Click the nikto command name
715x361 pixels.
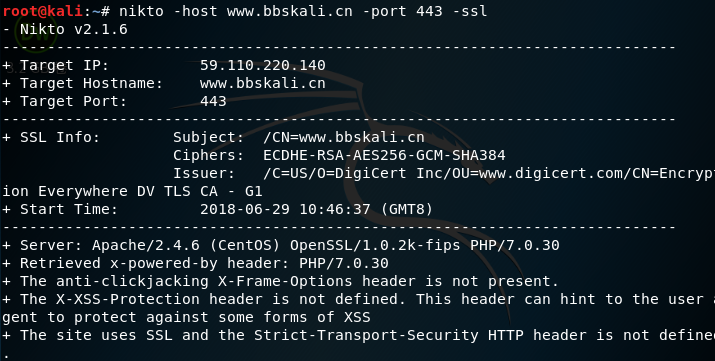click(141, 10)
